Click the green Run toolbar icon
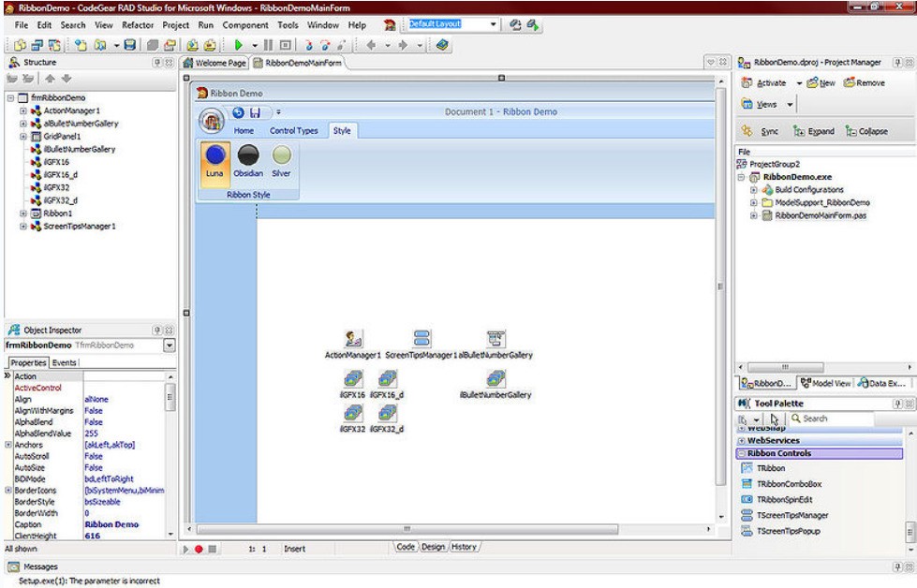This screenshot has width=917, height=588. [239, 44]
